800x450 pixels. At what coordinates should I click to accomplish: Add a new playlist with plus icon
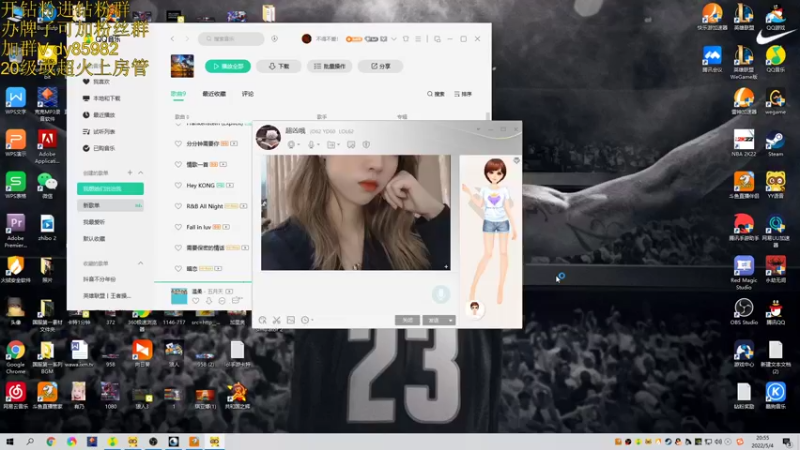coord(130,173)
